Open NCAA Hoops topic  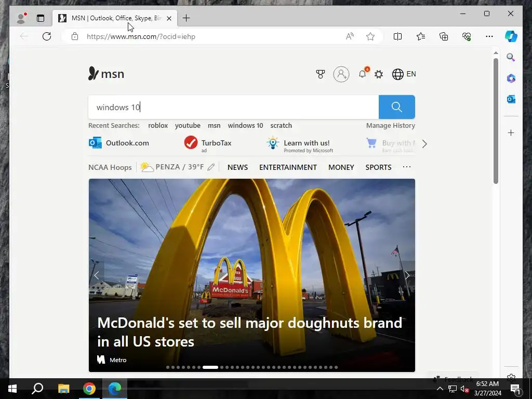coord(110,167)
